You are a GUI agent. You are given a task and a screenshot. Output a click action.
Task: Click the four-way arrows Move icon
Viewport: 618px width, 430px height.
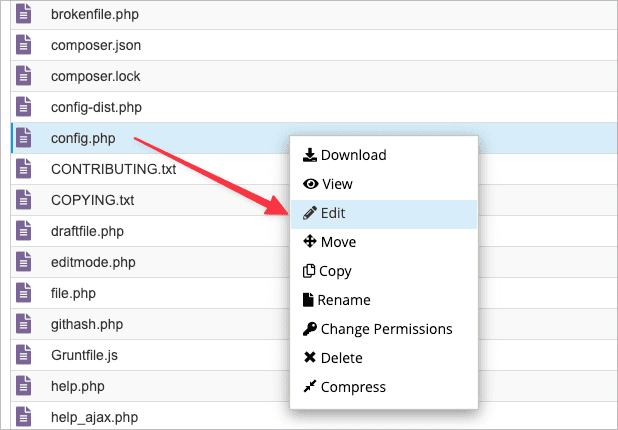(x=310, y=242)
